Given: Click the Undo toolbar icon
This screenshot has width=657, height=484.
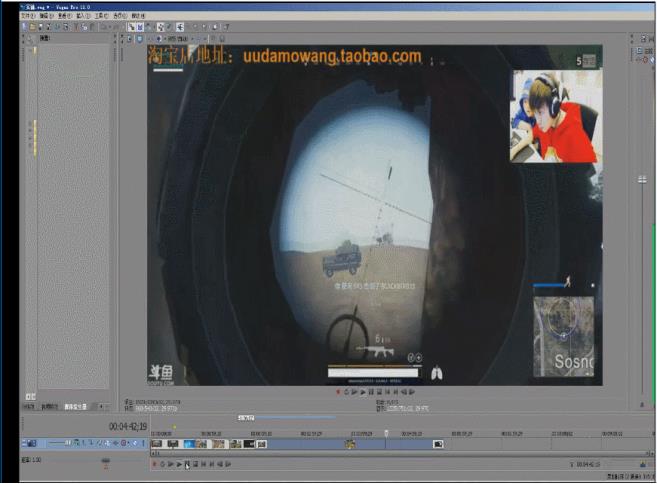Looking at the screenshot, I should (103, 27).
